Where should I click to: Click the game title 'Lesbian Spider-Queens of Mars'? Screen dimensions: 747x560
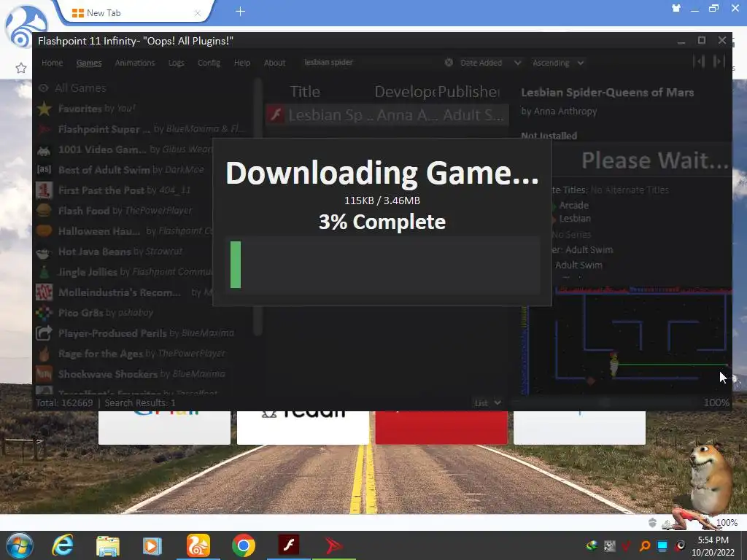click(608, 93)
